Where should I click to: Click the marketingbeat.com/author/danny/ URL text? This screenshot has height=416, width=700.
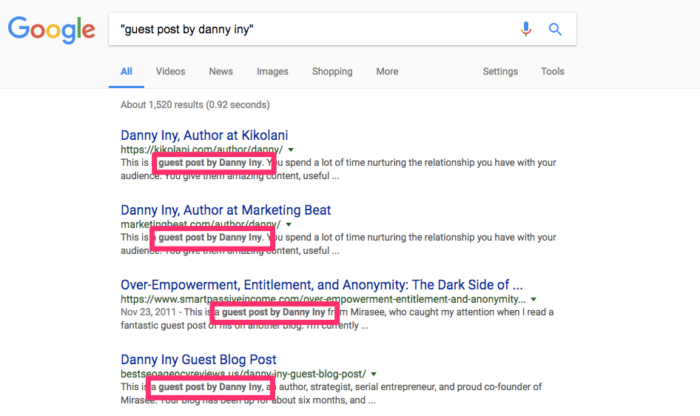click(x=200, y=224)
